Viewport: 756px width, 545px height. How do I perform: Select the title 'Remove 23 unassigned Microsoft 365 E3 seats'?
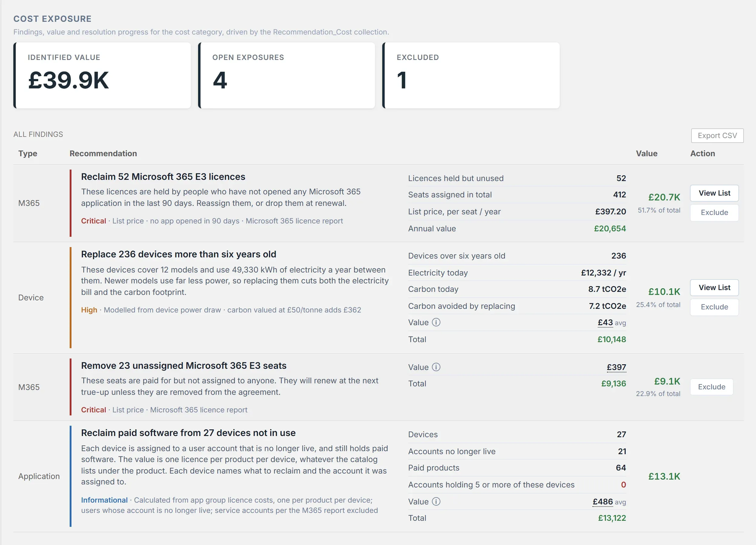coord(184,365)
